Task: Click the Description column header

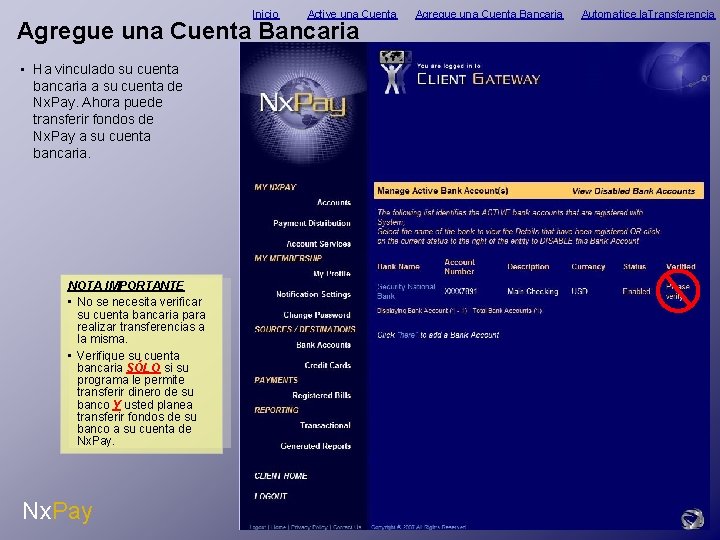Action: point(528,267)
